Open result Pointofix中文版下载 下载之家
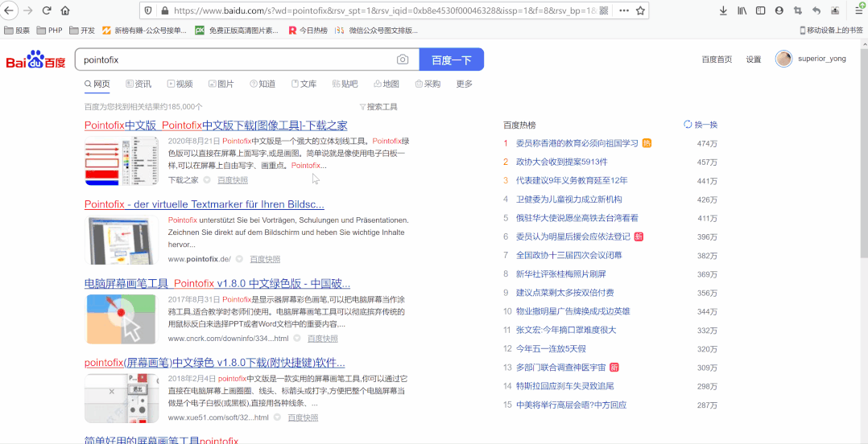 click(x=216, y=125)
